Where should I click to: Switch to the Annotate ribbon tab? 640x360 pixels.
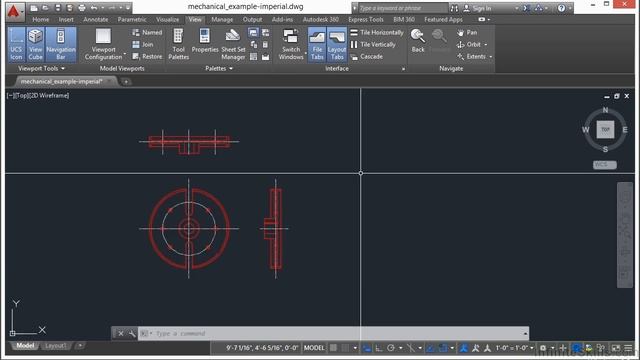[96, 20]
